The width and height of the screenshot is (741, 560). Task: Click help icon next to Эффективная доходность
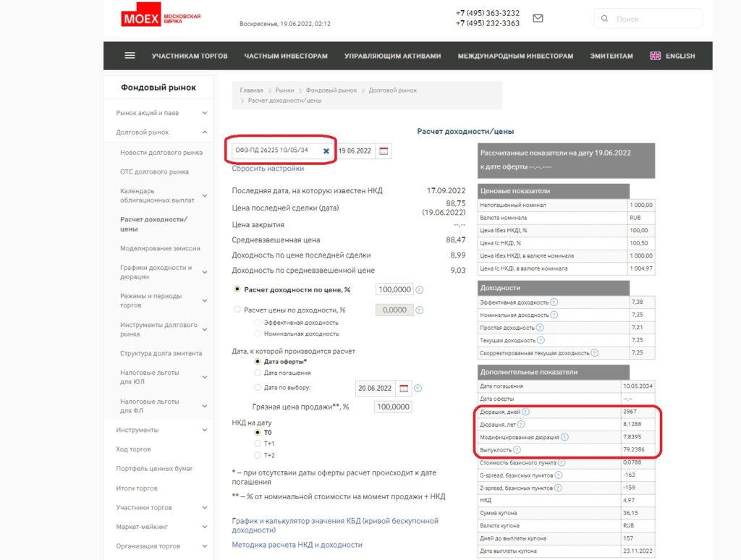tap(554, 302)
